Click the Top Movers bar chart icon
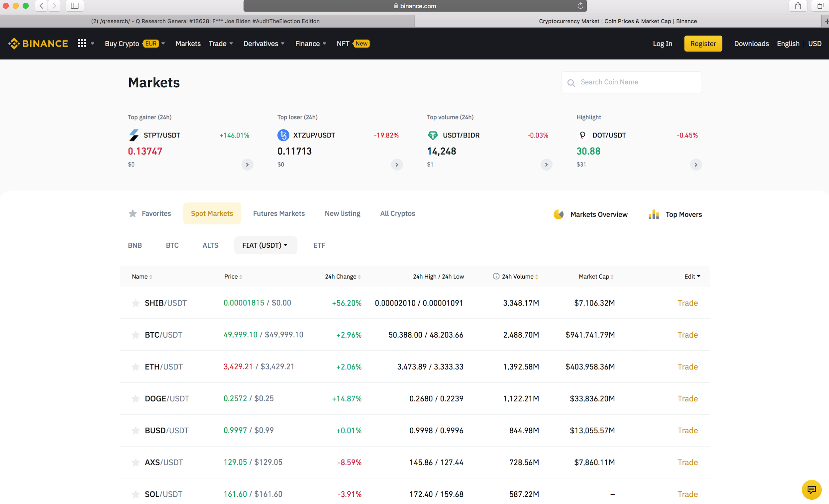The image size is (829, 504). [654, 214]
